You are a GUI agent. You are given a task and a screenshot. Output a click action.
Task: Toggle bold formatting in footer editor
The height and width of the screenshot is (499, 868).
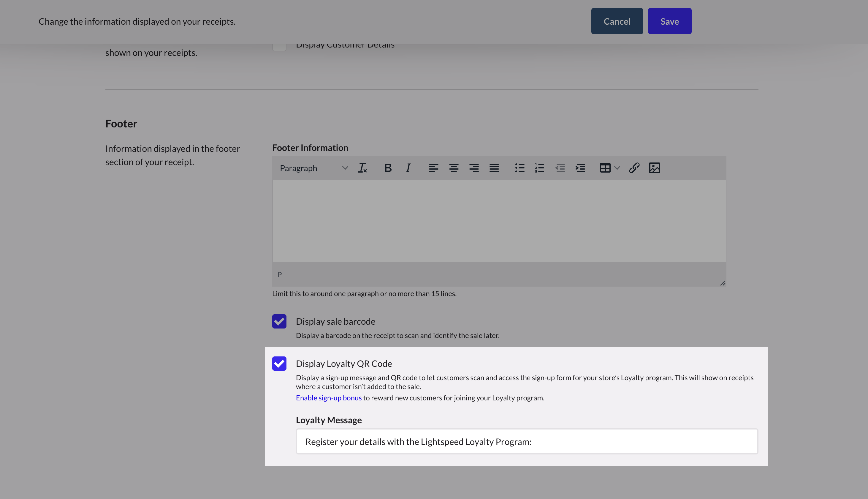(388, 168)
